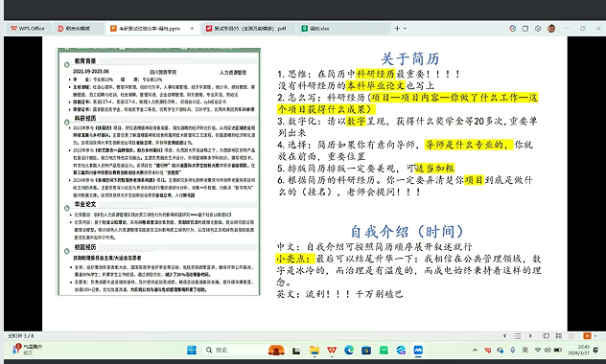Image resolution: width=606 pixels, height=364 pixels.
Task: Open the blue meeting app on taskbar
Action: coord(418,351)
